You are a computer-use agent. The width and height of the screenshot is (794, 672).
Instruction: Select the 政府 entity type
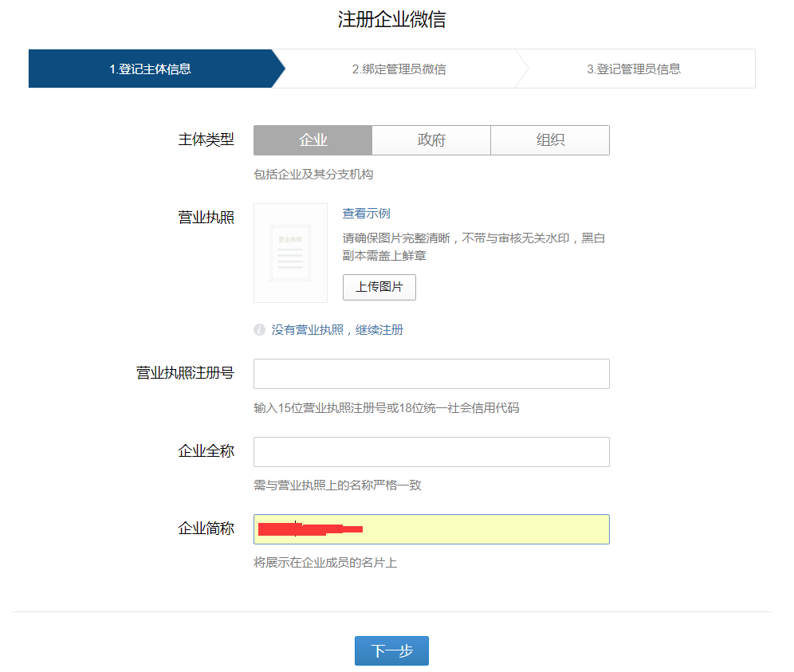tap(431, 140)
